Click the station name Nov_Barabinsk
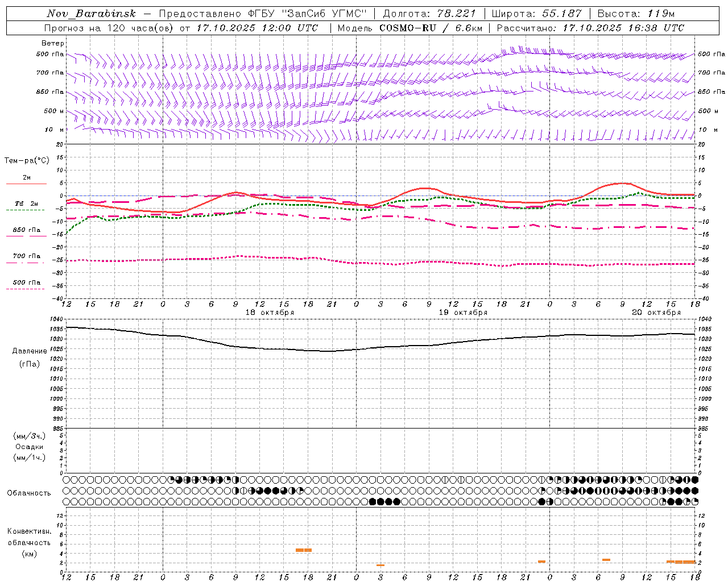The width and height of the screenshot is (728, 582). (92, 14)
